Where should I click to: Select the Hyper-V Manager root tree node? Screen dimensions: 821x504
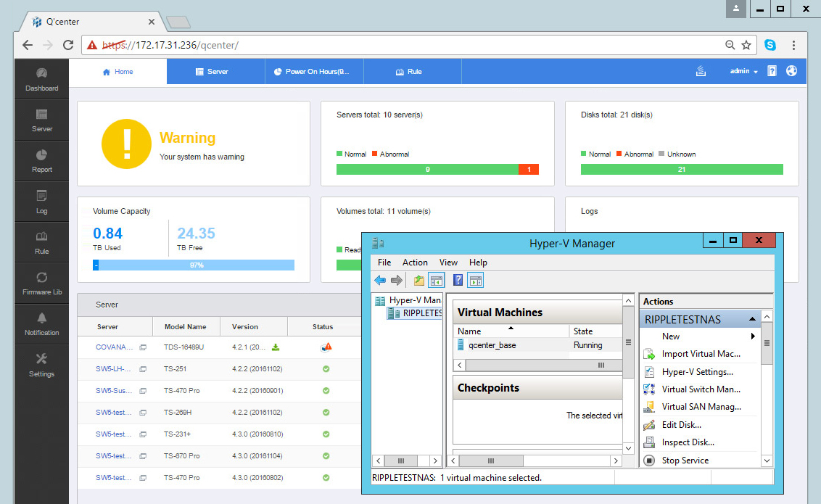click(408, 300)
